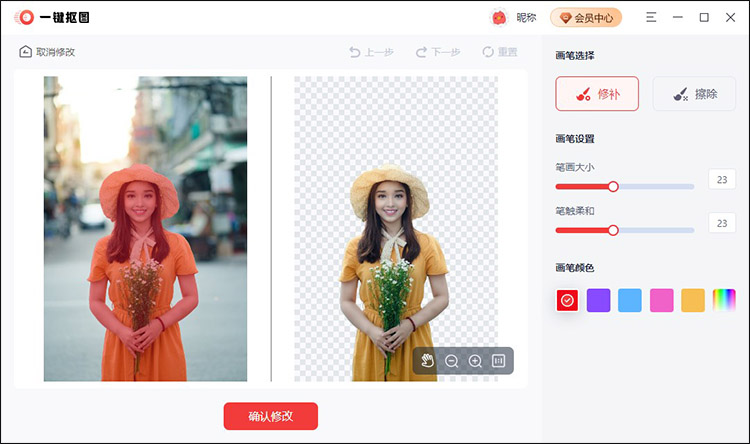The image size is (750, 444).
Task: Undo with 上一步 button
Action: click(371, 52)
